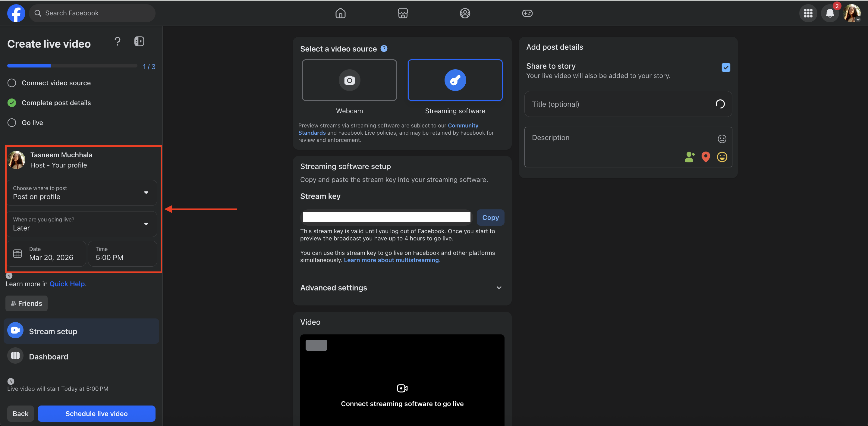Click the question mark help icon
This screenshot has width=868, height=426.
point(117,41)
